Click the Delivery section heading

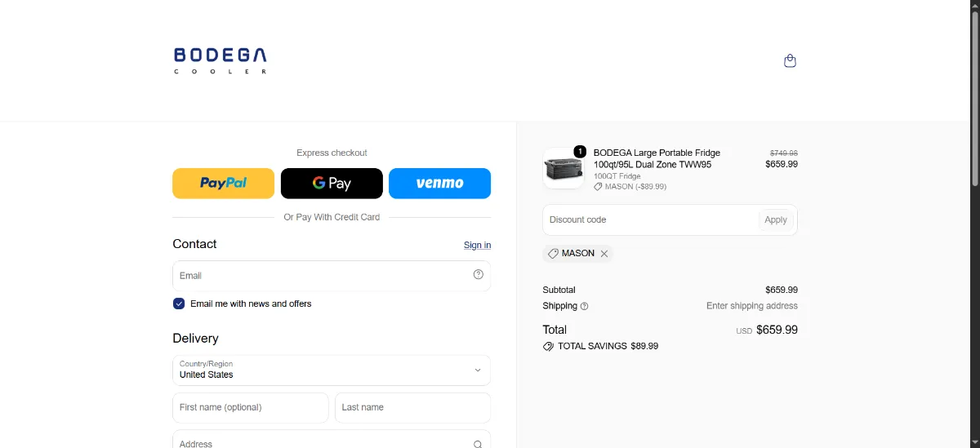tap(195, 339)
